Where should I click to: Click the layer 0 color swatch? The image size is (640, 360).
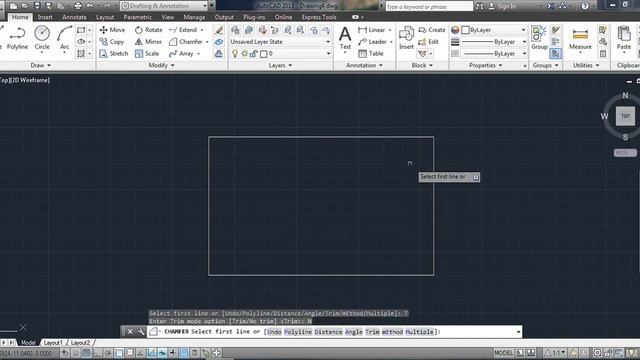click(x=264, y=53)
